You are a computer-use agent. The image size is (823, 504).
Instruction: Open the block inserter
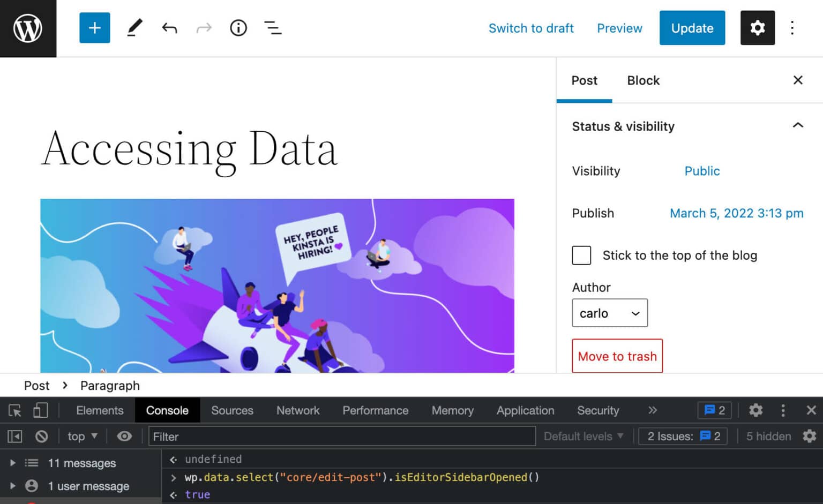click(94, 28)
